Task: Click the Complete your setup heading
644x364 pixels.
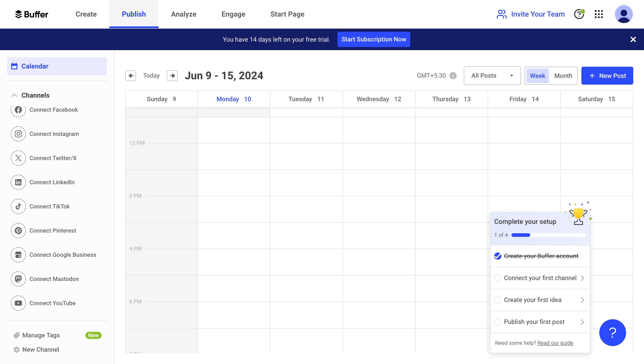Action: point(525,222)
